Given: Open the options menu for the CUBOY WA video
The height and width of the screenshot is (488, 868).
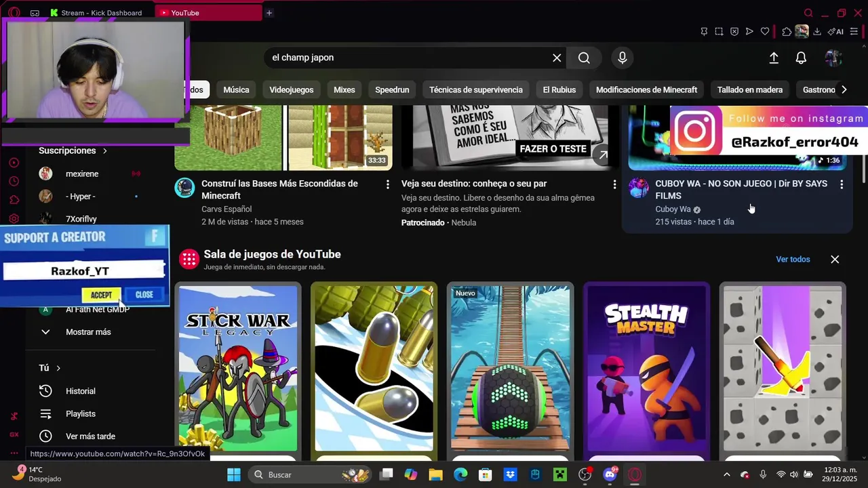Looking at the screenshot, I should (x=842, y=184).
